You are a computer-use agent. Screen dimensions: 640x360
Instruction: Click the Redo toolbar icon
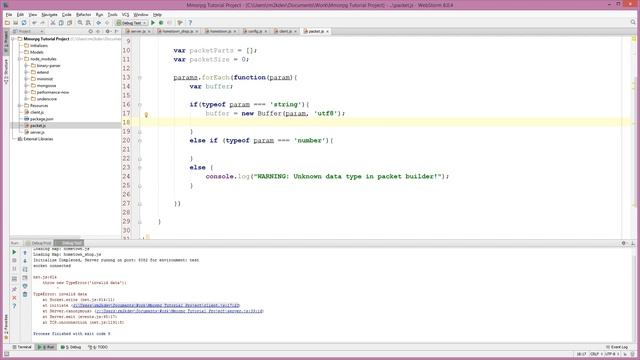[x=42, y=23]
